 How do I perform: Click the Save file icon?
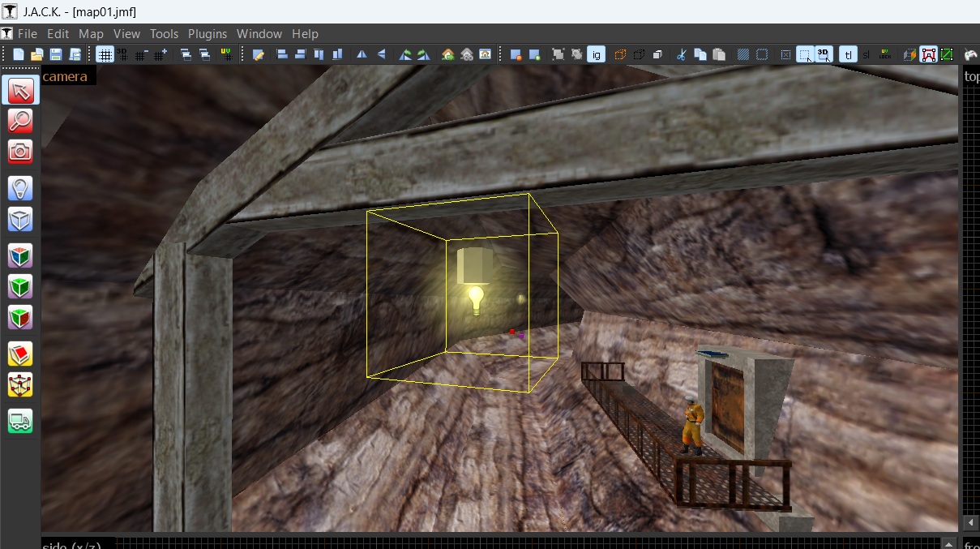[56, 54]
